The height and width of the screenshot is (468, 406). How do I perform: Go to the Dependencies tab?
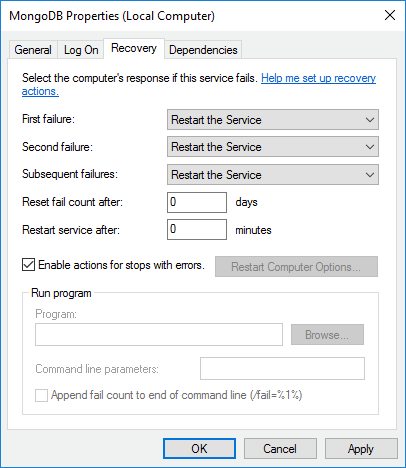(203, 50)
